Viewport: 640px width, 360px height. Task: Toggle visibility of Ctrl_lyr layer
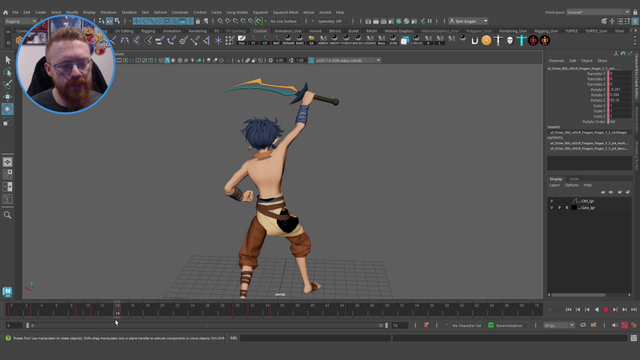point(551,201)
